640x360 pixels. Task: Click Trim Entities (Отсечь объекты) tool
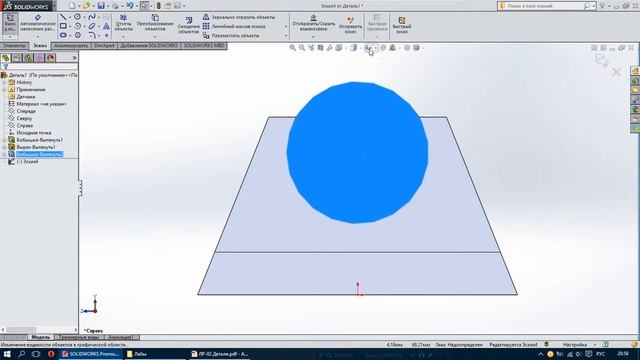(123, 23)
